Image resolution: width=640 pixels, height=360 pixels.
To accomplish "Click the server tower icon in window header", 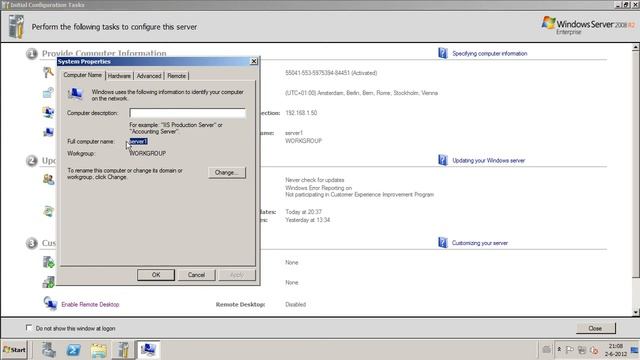I will 16,27.
